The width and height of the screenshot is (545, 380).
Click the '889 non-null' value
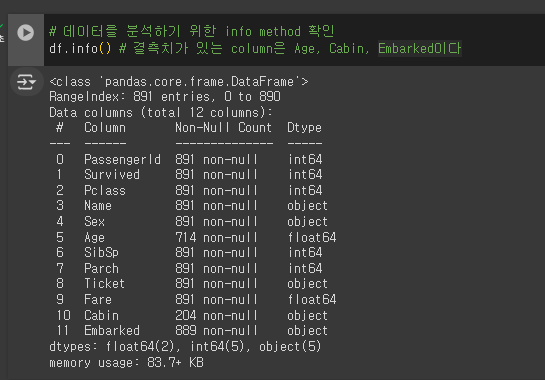coord(216,330)
